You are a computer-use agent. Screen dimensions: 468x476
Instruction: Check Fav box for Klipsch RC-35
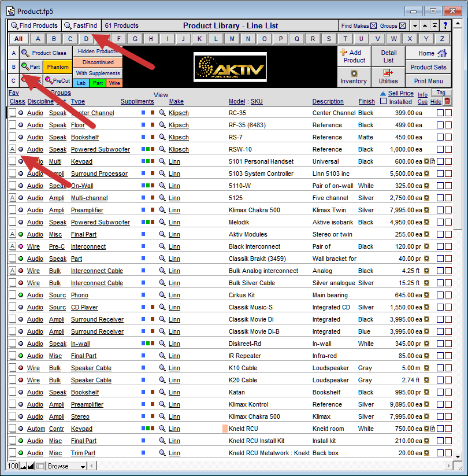click(12, 113)
